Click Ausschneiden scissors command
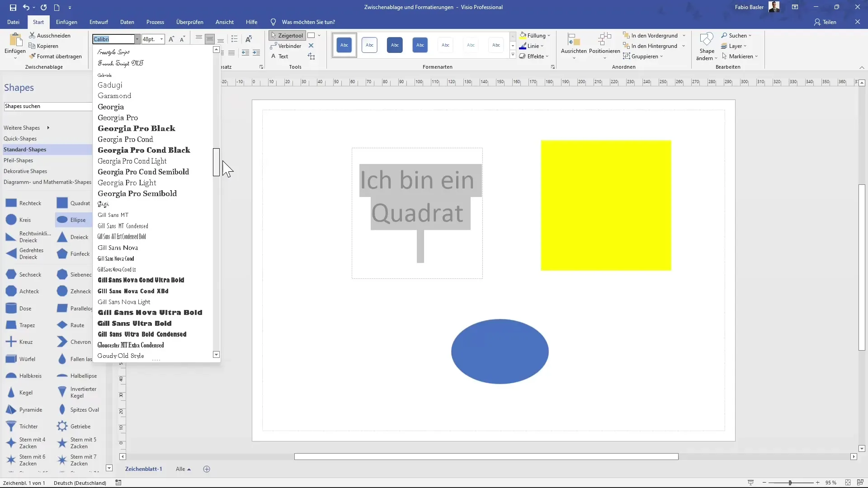Image resolution: width=868 pixels, height=488 pixels. (x=50, y=35)
